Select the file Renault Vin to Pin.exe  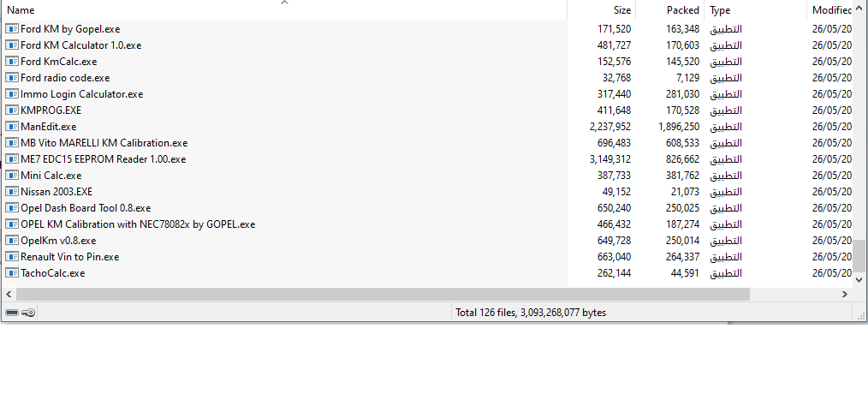69,257
